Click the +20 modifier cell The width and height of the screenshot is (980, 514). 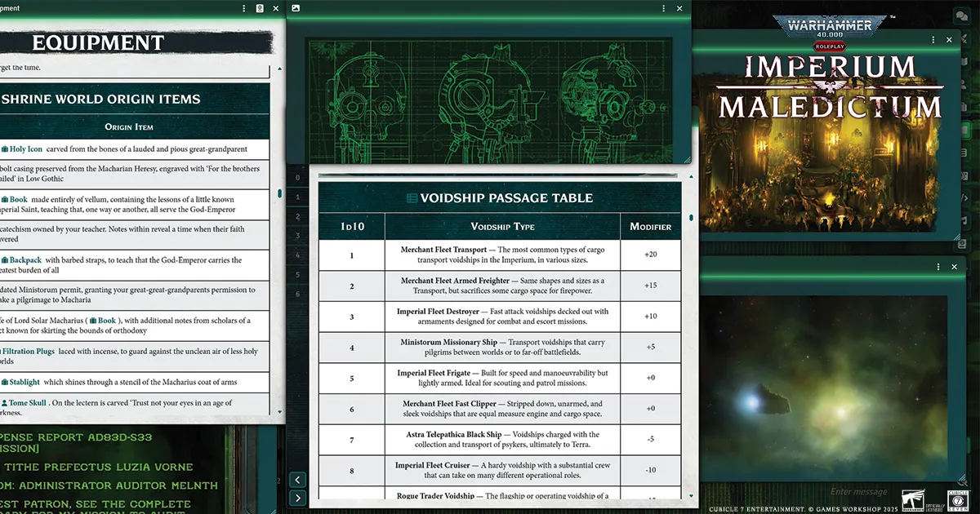pyautogui.click(x=651, y=255)
